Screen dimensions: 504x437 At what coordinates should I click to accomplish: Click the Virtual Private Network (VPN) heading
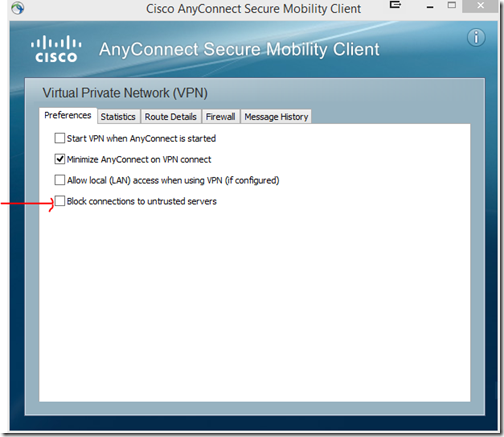tap(125, 93)
